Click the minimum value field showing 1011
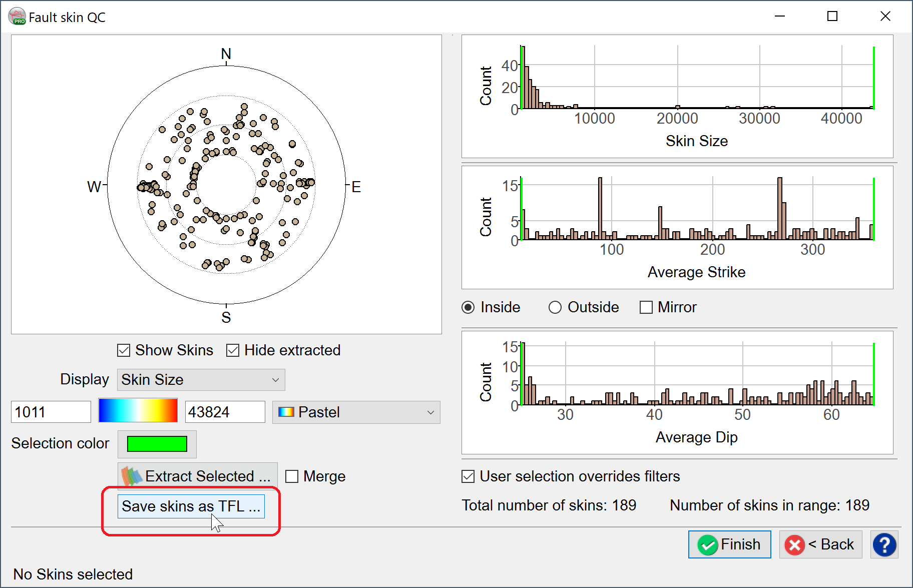913x588 pixels. [x=51, y=412]
